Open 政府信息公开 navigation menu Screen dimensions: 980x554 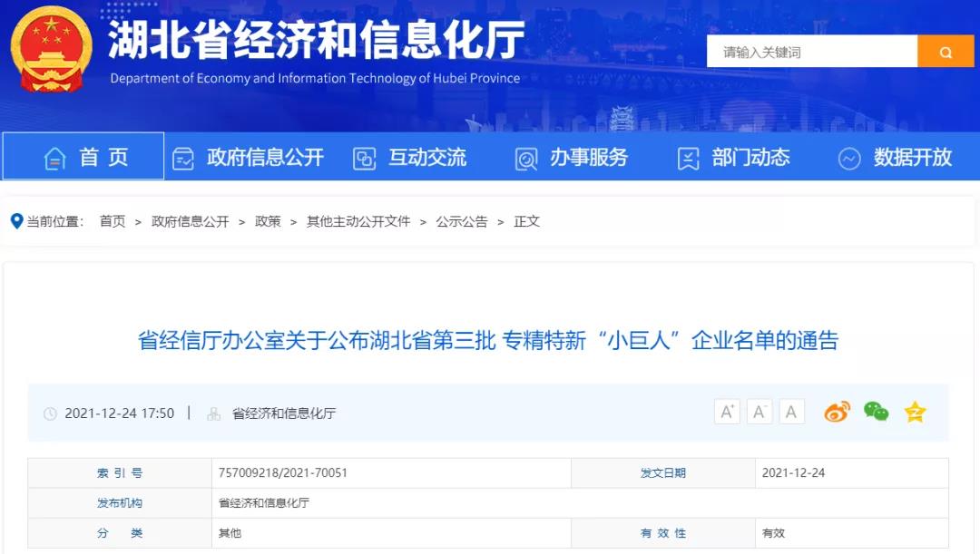point(248,158)
